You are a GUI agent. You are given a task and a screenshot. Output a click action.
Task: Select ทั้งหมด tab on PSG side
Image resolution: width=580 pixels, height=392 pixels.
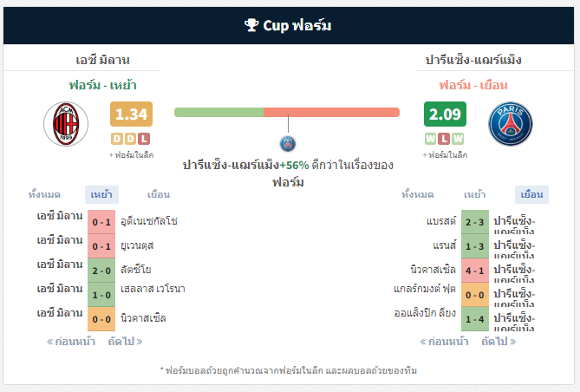[418, 194]
